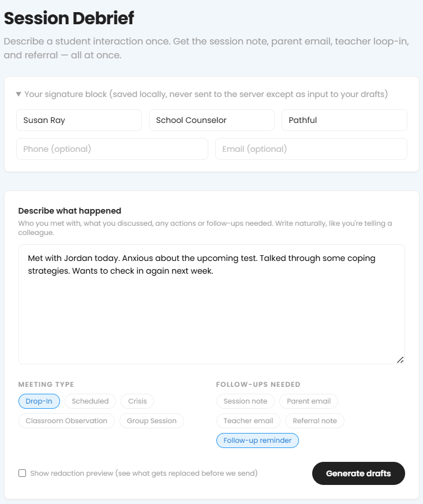
Task: Click the textarea resize handle
Action: pos(400,360)
